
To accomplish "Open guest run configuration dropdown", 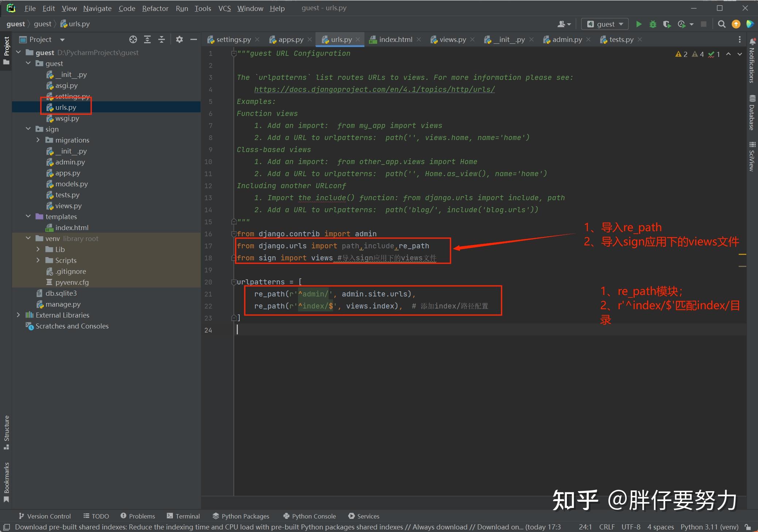I will coord(604,24).
